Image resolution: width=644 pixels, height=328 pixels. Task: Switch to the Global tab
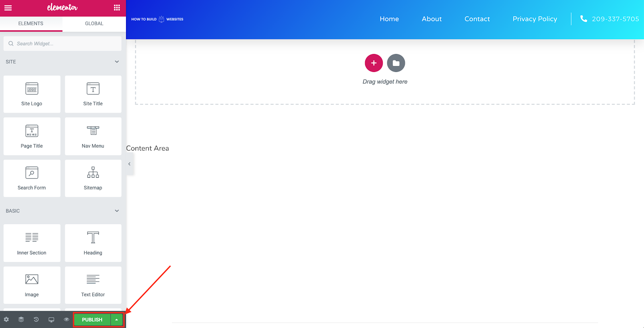[x=94, y=23]
